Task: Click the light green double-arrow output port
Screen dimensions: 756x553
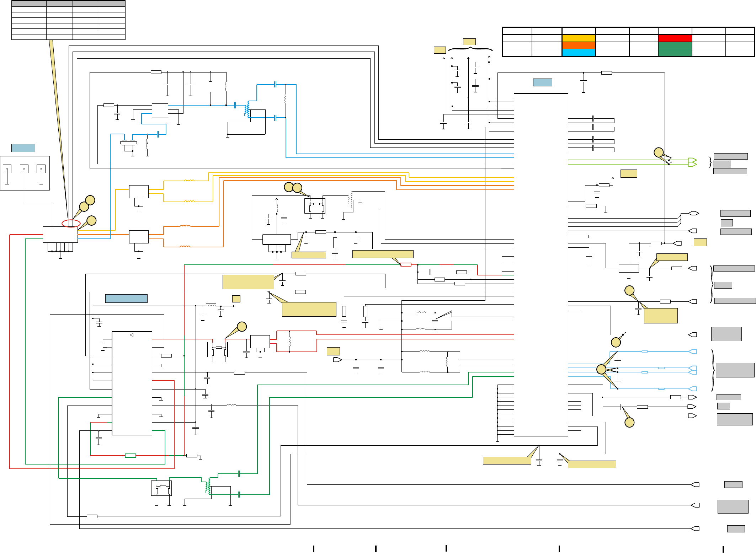Action: click(692, 162)
